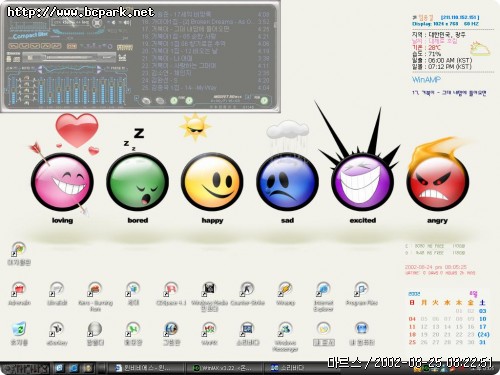
Task: Switch to the WinMX v3.22 taskbar button
Action: (223, 368)
